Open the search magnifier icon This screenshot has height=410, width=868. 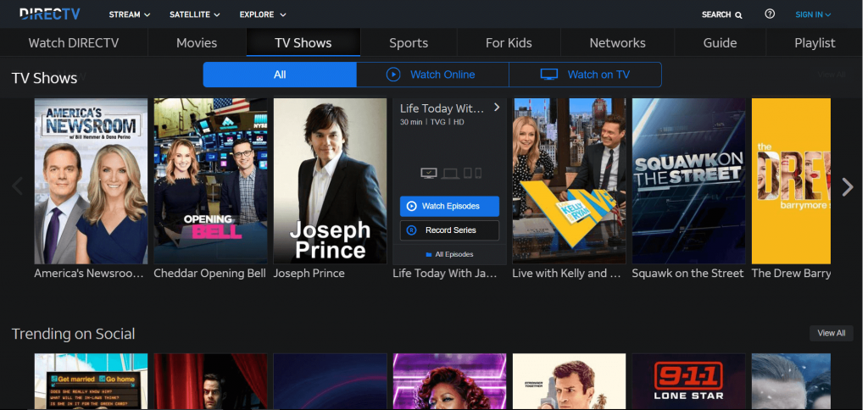pos(738,15)
